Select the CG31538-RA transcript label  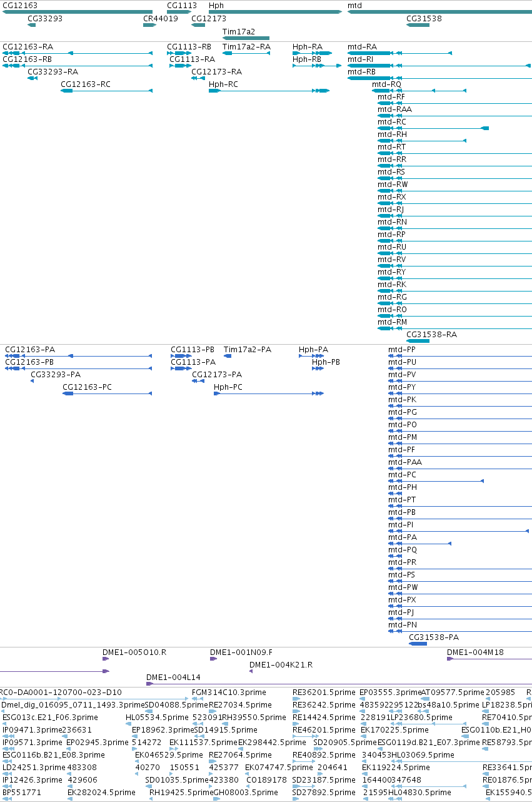click(431, 335)
